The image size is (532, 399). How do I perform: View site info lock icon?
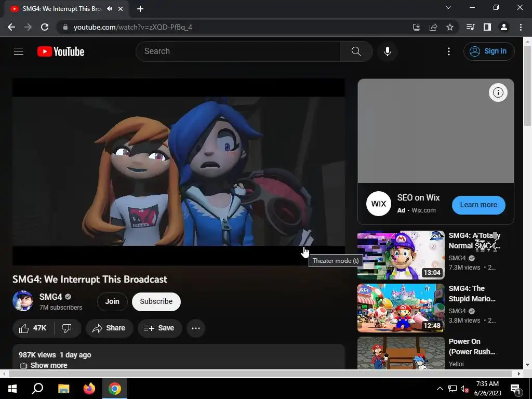click(x=65, y=27)
